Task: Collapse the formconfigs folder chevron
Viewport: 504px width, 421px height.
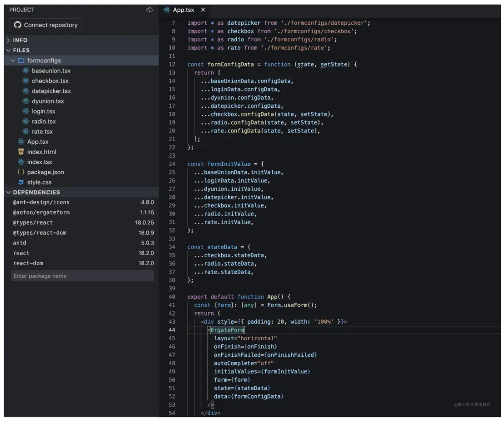Action: pyautogui.click(x=13, y=61)
